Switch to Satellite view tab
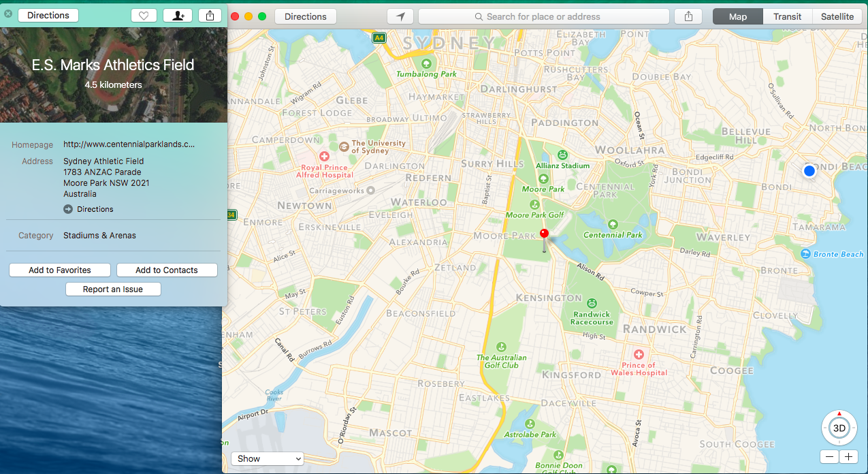Screen dimensions: 868x474 point(837,16)
